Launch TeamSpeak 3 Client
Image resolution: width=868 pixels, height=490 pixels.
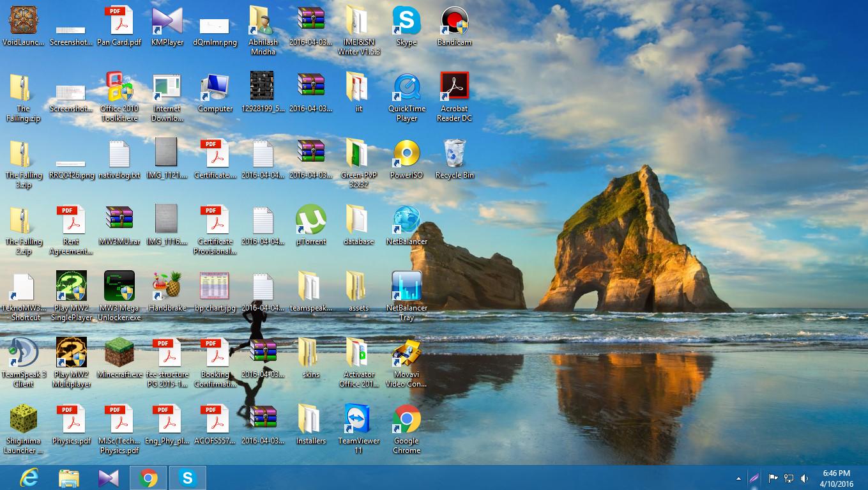24,363
